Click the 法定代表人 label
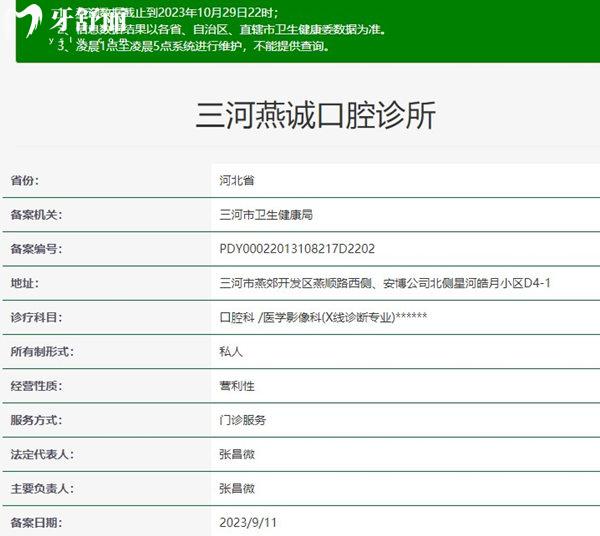The image size is (600, 536). click(42, 454)
